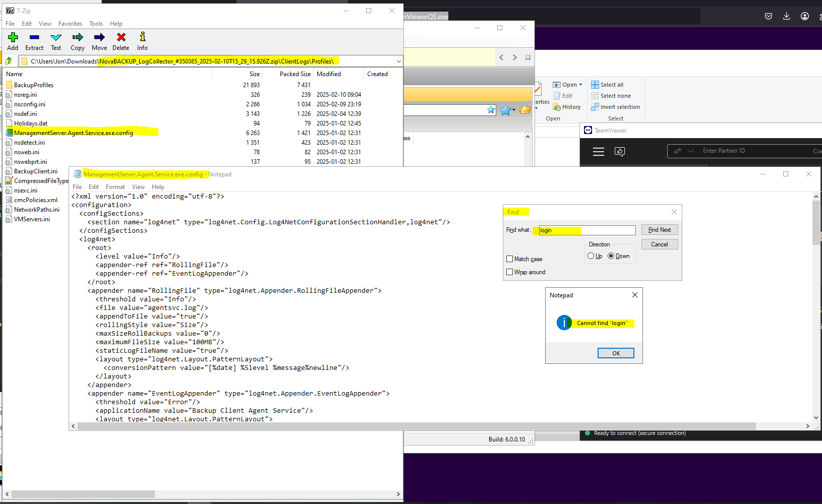
Task: Enable the Match case checkbox
Action: pyautogui.click(x=509, y=259)
